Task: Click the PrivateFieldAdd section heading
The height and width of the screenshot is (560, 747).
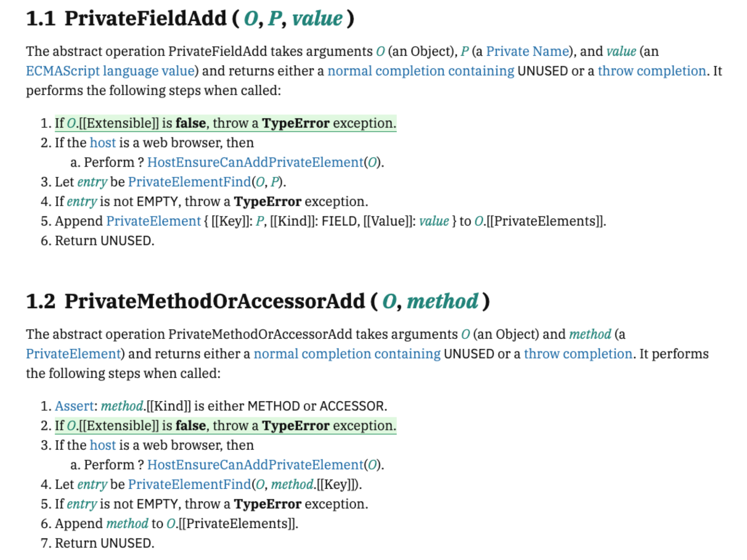Action: click(x=145, y=19)
